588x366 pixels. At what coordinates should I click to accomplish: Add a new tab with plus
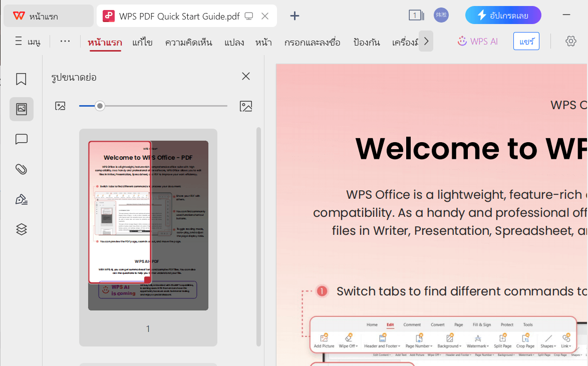point(295,16)
